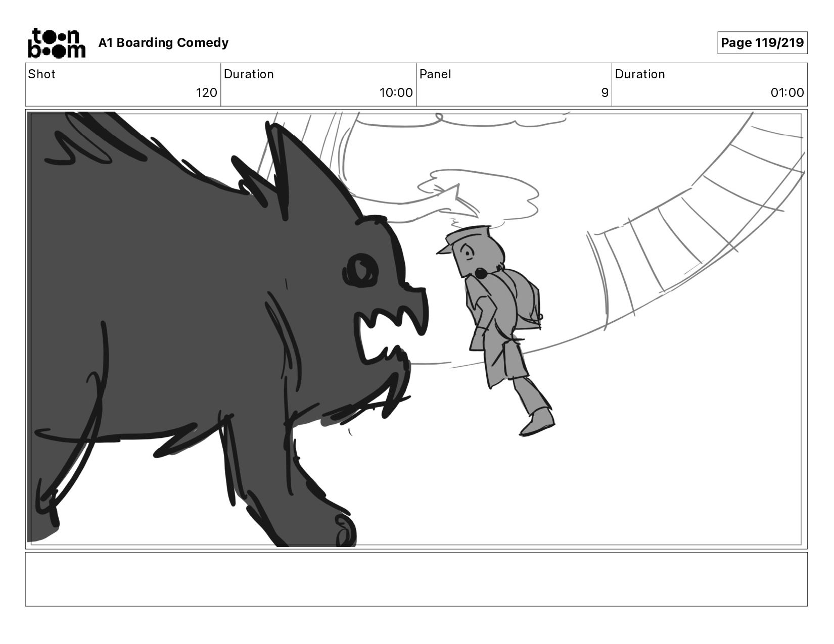Click the panel duration value '01:00'
Image resolution: width=834 pixels, height=644 pixels.
pyautogui.click(x=787, y=93)
